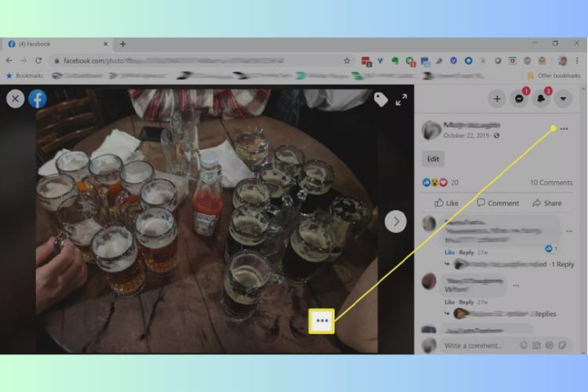Like the photo
The width and height of the screenshot is (588, 392).
pos(446,203)
